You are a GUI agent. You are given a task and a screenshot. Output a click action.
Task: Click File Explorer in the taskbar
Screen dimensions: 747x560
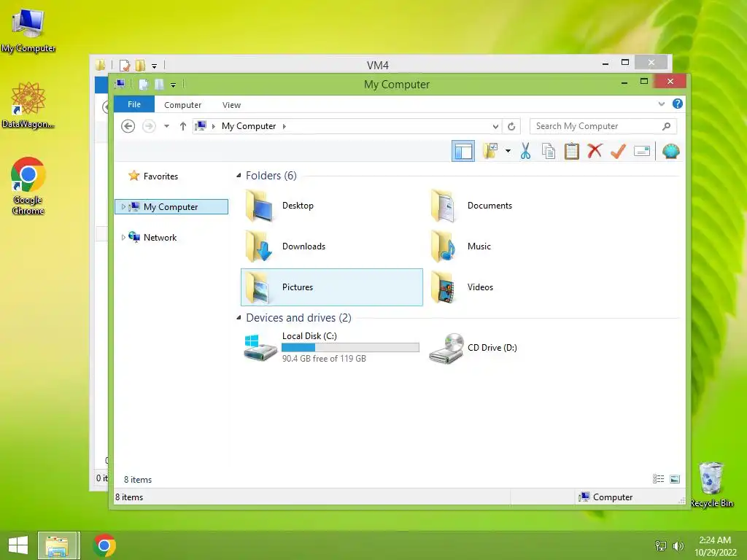coord(58,545)
